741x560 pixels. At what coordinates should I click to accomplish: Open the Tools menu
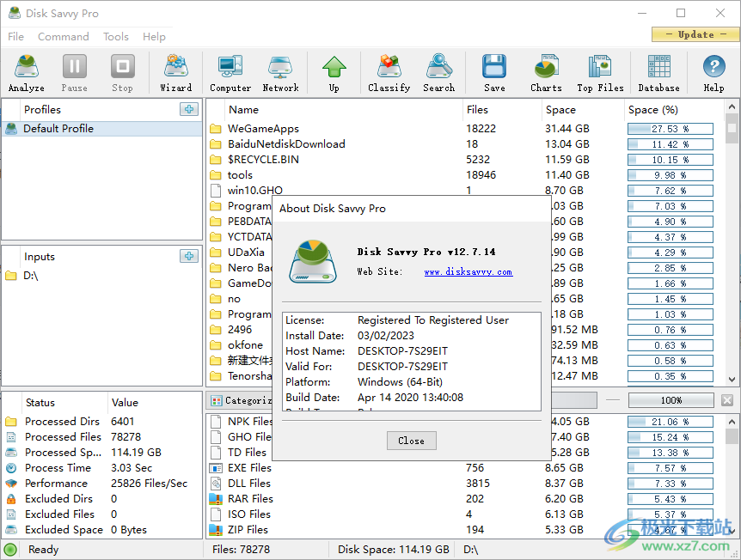[116, 36]
